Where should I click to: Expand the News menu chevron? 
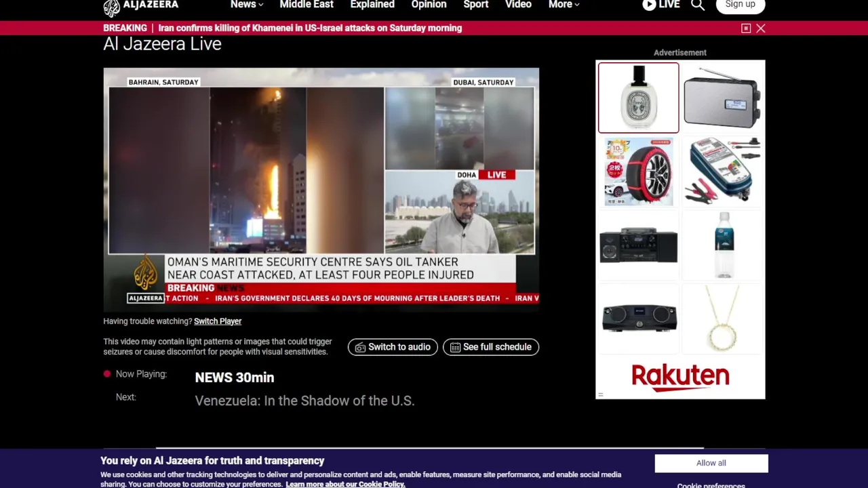click(260, 5)
